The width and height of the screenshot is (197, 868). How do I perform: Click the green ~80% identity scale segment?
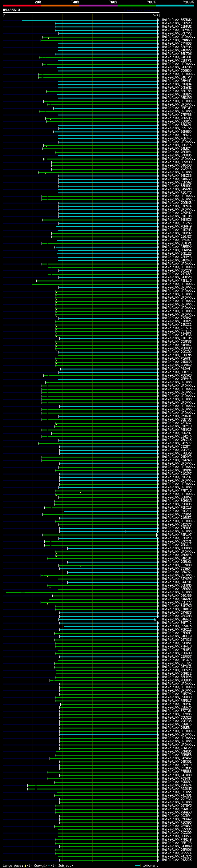tap(136, 6)
